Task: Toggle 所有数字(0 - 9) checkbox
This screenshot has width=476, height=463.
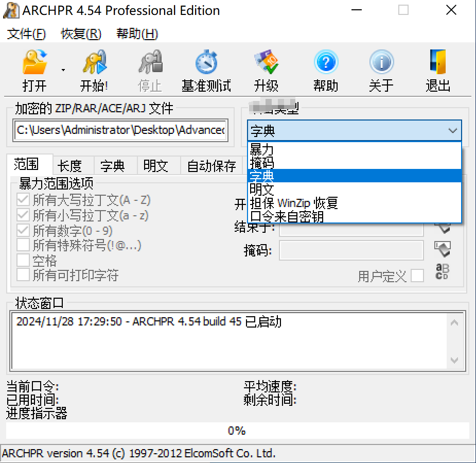Action: [x=23, y=231]
